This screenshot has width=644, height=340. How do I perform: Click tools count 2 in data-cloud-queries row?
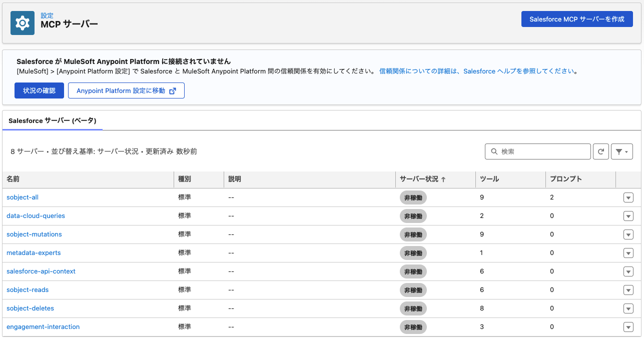coord(482,216)
